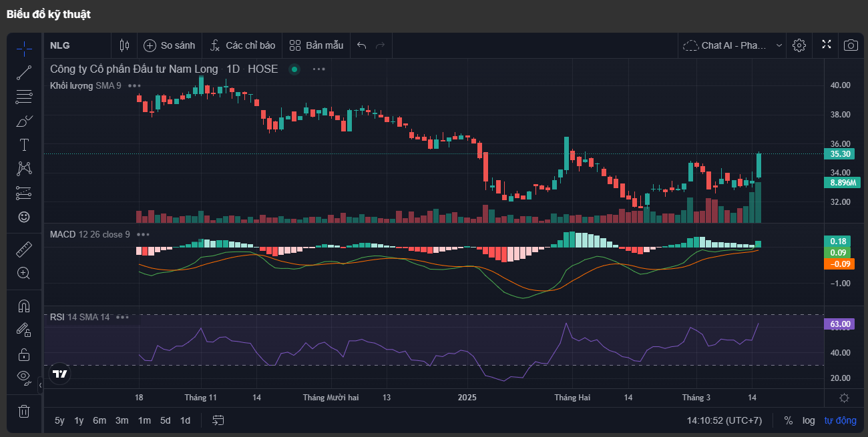Toggle hide all drawings eye icon
Image resolution: width=868 pixels, height=437 pixels.
click(24, 377)
